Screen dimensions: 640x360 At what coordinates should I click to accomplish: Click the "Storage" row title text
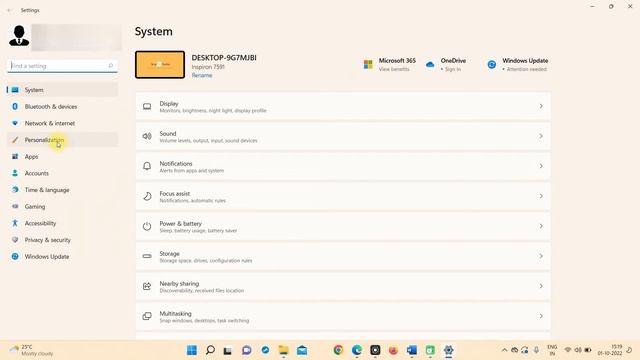pyautogui.click(x=169, y=253)
